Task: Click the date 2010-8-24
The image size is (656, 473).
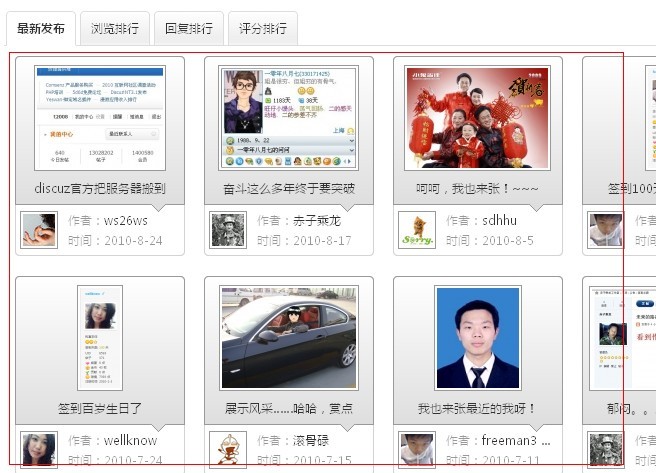Action: pyautogui.click(x=133, y=240)
